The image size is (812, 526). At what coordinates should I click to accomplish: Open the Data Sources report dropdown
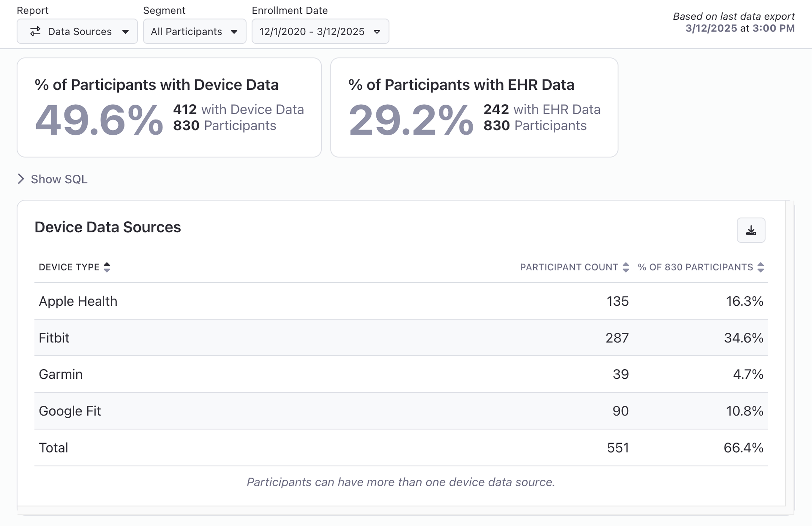tap(77, 31)
